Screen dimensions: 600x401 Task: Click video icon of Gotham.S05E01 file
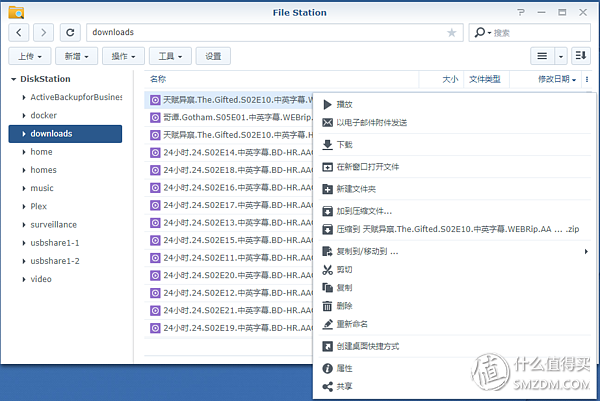tap(155, 117)
